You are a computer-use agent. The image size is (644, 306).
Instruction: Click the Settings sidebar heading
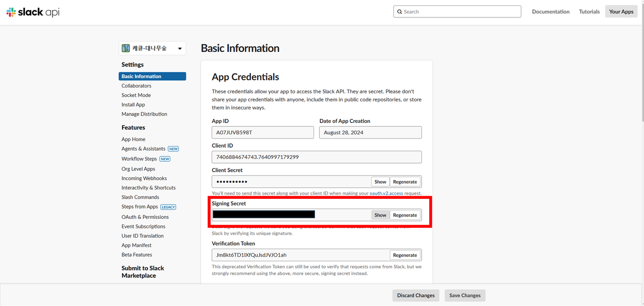tap(132, 65)
